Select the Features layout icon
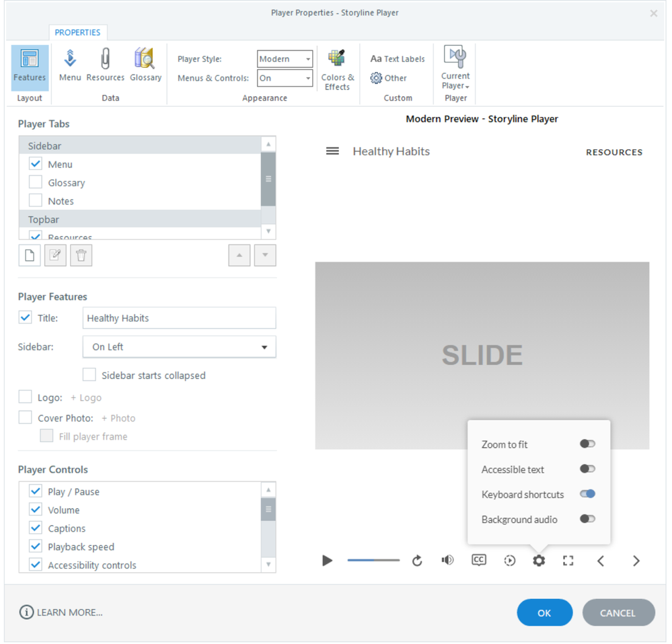This screenshot has height=644, width=672. [x=30, y=68]
